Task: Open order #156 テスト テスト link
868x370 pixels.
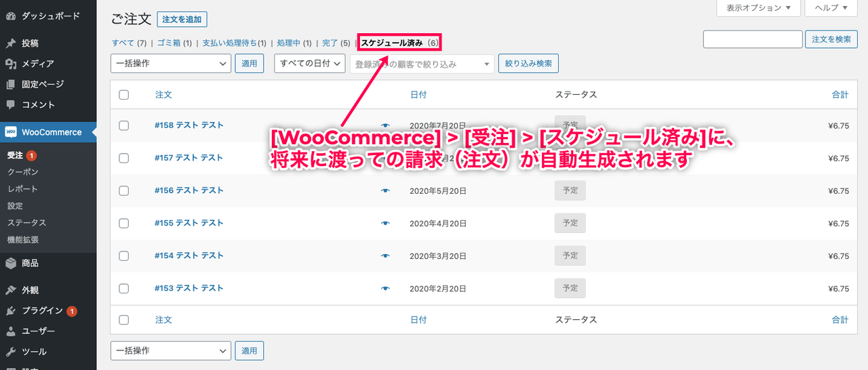Action: tap(189, 190)
